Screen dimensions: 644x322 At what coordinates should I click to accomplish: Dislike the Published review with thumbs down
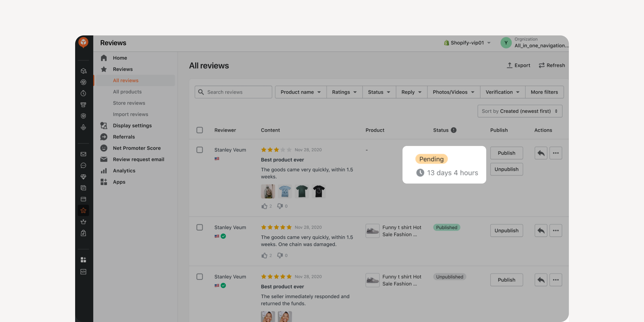pyautogui.click(x=280, y=255)
